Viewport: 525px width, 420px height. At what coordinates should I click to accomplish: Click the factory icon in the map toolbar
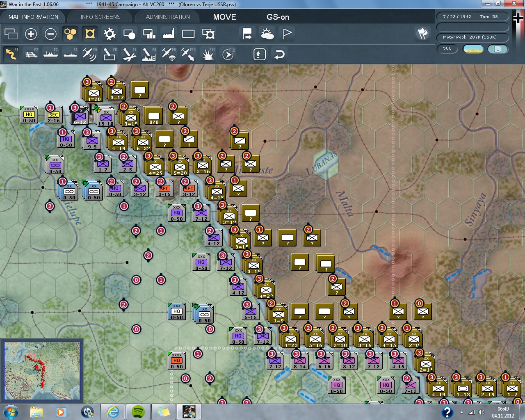click(x=169, y=34)
